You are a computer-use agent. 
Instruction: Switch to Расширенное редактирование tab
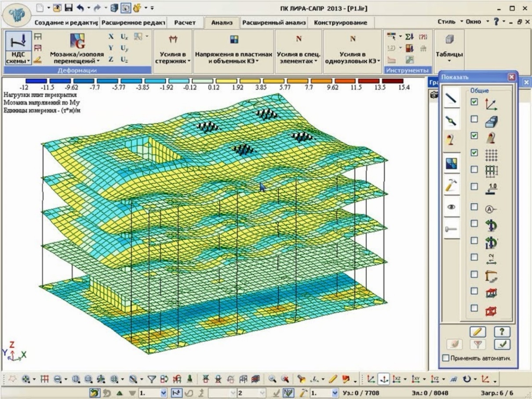pos(133,22)
